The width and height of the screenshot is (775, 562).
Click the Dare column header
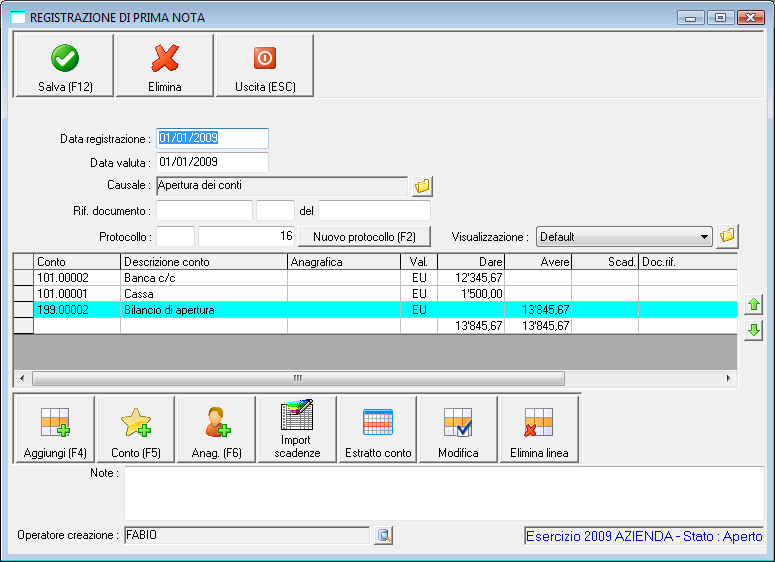coord(471,261)
